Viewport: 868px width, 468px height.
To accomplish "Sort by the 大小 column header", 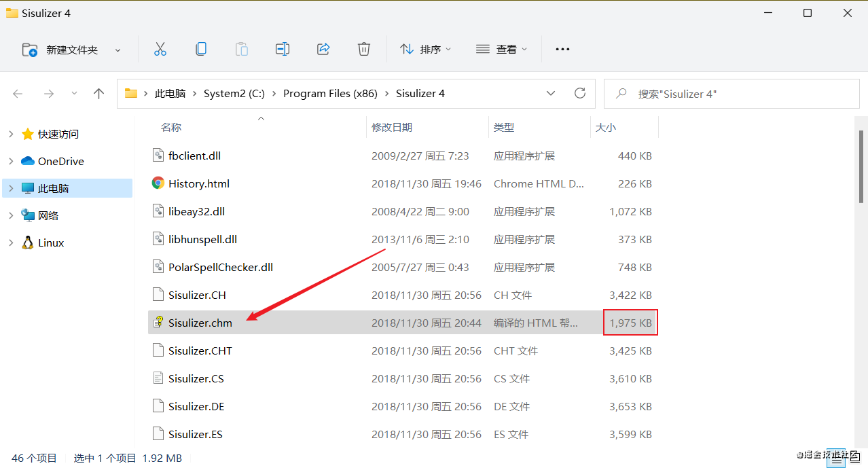I will (x=606, y=128).
